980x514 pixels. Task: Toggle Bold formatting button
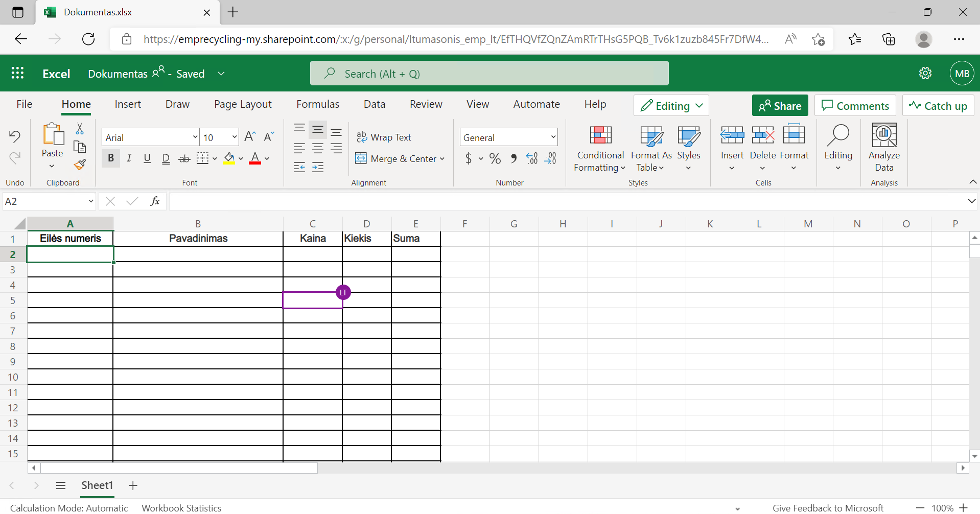[x=111, y=158]
